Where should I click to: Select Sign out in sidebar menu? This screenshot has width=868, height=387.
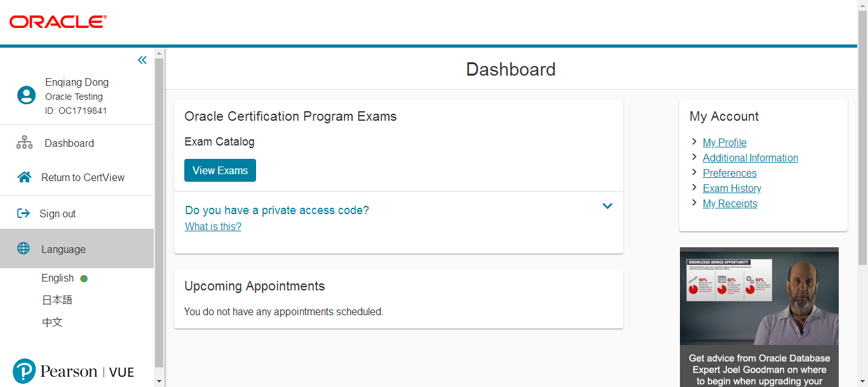[x=57, y=214]
